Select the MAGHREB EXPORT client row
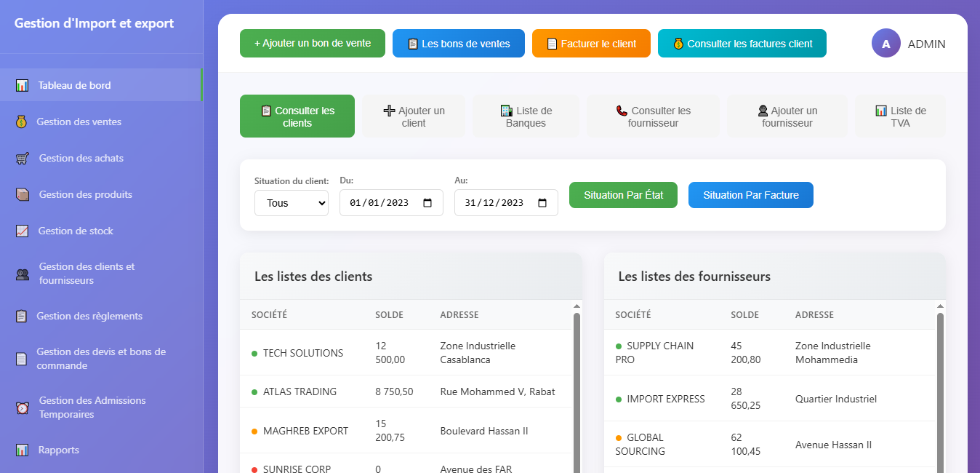 406,431
